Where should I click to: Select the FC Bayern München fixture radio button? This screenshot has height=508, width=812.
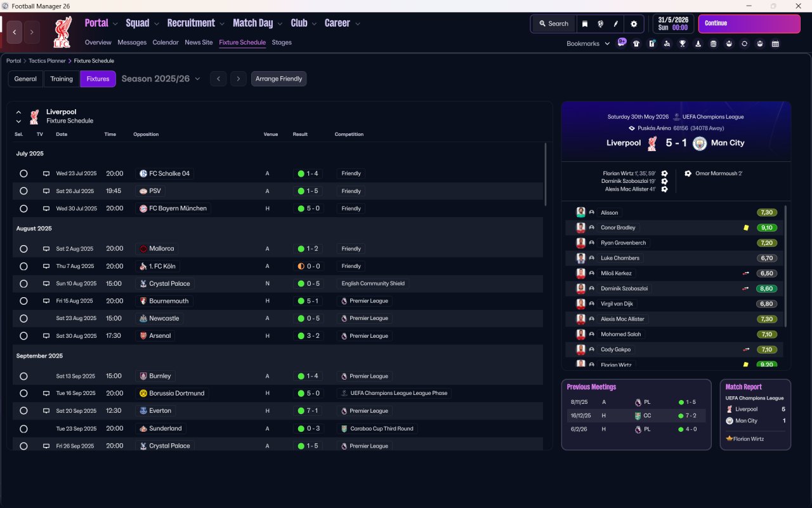pos(23,208)
